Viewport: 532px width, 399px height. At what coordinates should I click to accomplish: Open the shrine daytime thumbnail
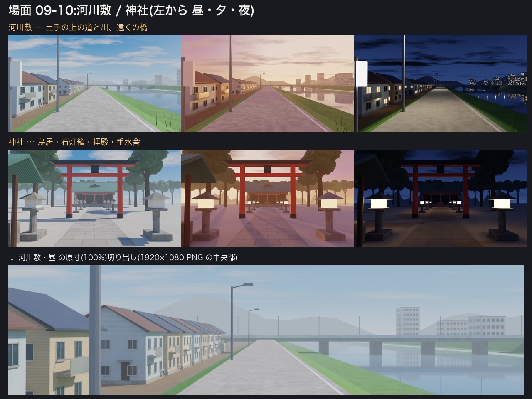point(95,198)
